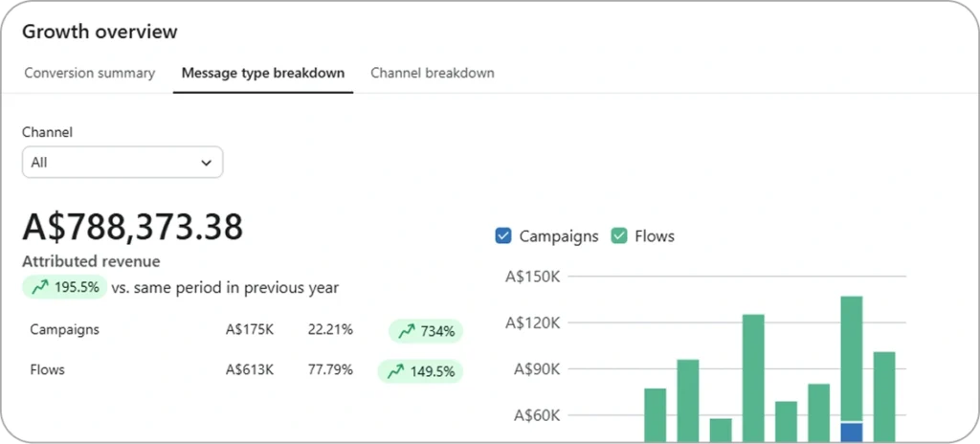
Task: Click the Campaigns row label in table
Action: pyautogui.click(x=65, y=329)
